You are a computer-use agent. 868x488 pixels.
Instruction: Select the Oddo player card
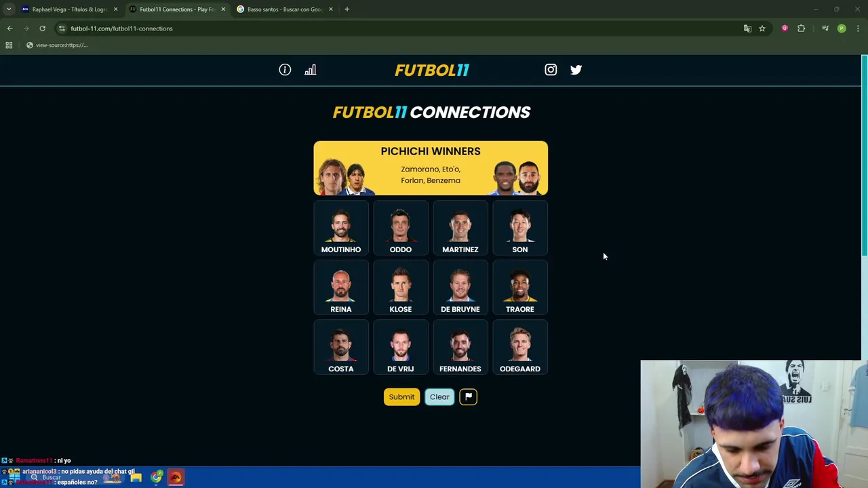401,228
